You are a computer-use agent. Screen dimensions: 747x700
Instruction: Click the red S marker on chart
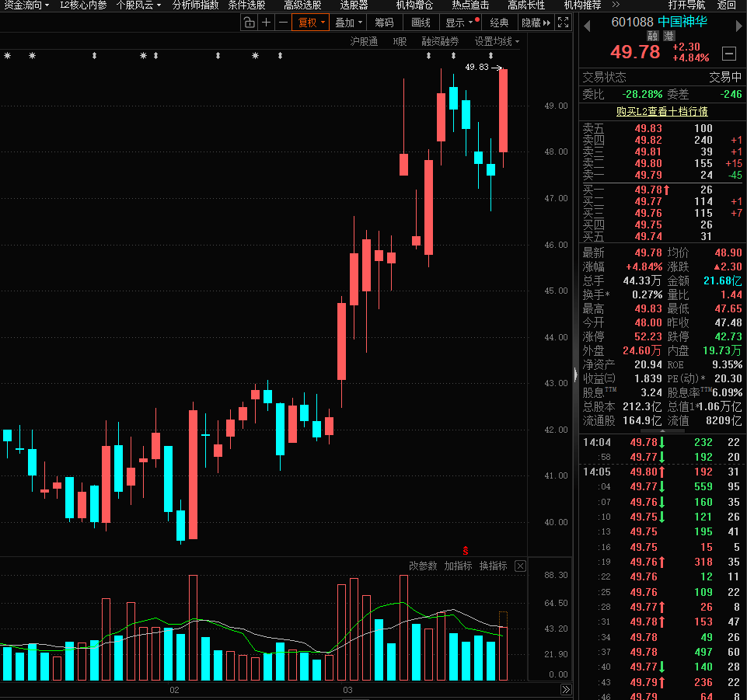tap(466, 550)
